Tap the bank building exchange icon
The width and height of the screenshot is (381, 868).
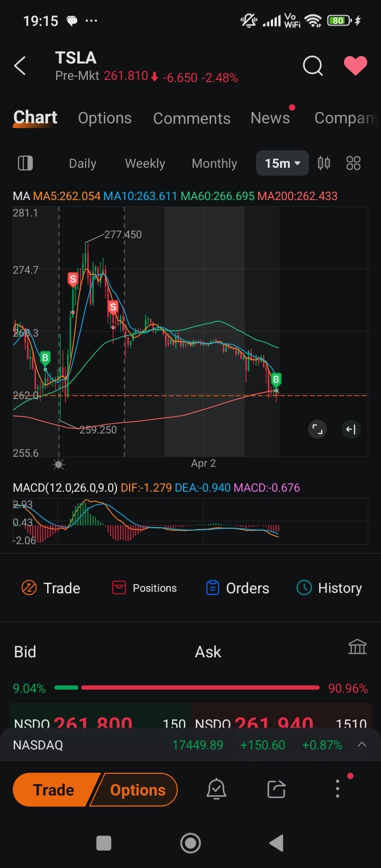click(357, 647)
